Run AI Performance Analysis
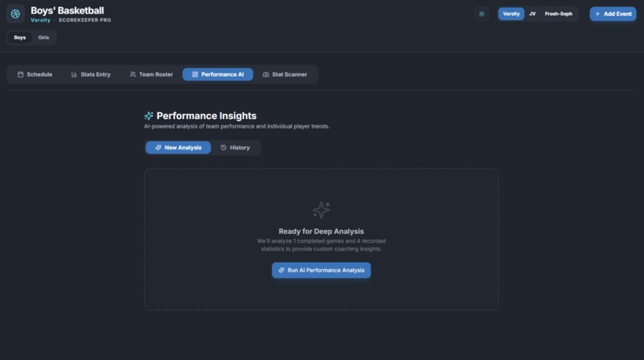 pos(321,271)
